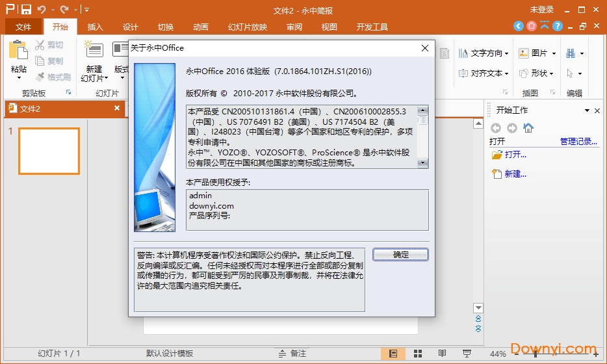Click task pane back arrow icon
This screenshot has width=607, height=364.
tap(496, 128)
